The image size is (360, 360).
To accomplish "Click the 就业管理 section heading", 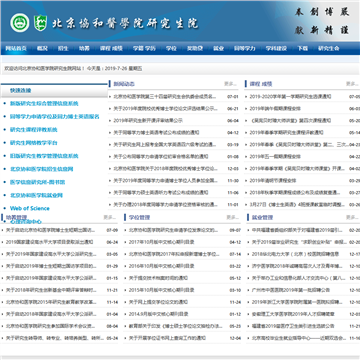I will coord(262,217).
